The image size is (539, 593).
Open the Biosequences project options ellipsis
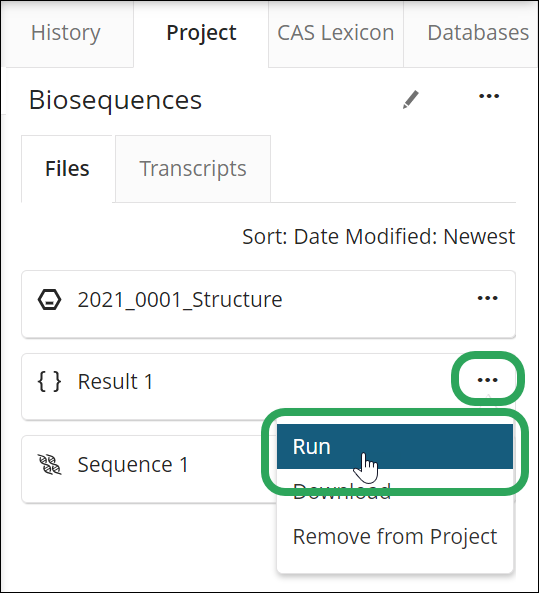[489, 96]
